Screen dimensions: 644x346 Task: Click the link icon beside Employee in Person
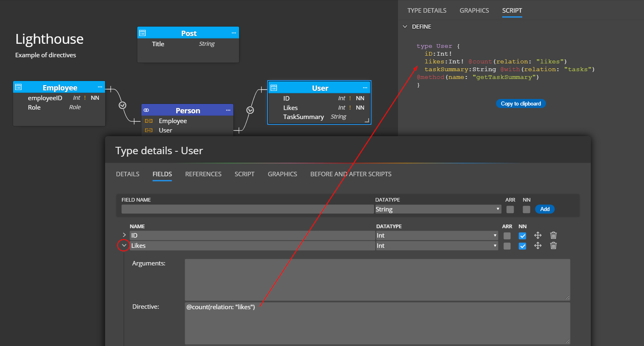click(x=149, y=121)
